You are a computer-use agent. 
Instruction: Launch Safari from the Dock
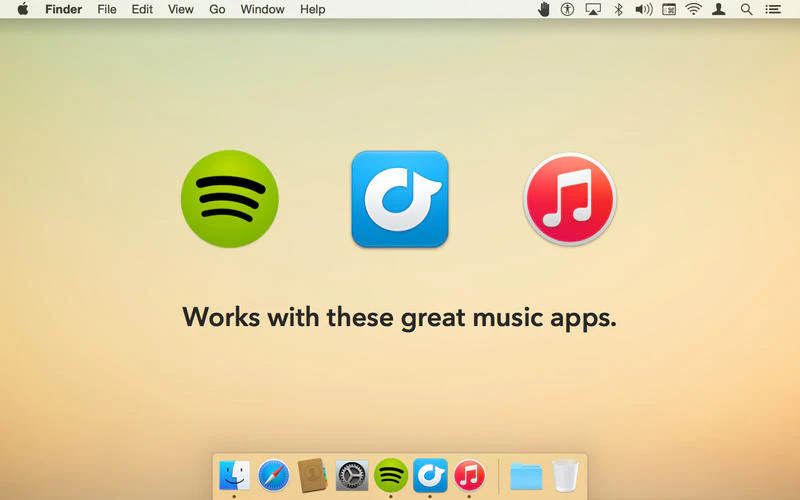(x=273, y=476)
